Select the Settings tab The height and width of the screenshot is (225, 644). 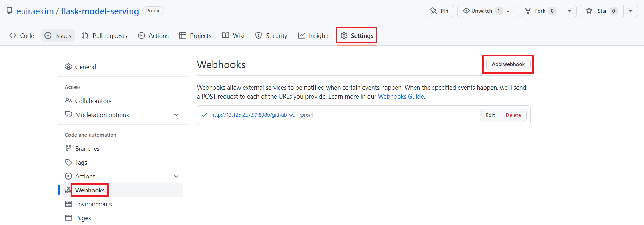coord(357,35)
